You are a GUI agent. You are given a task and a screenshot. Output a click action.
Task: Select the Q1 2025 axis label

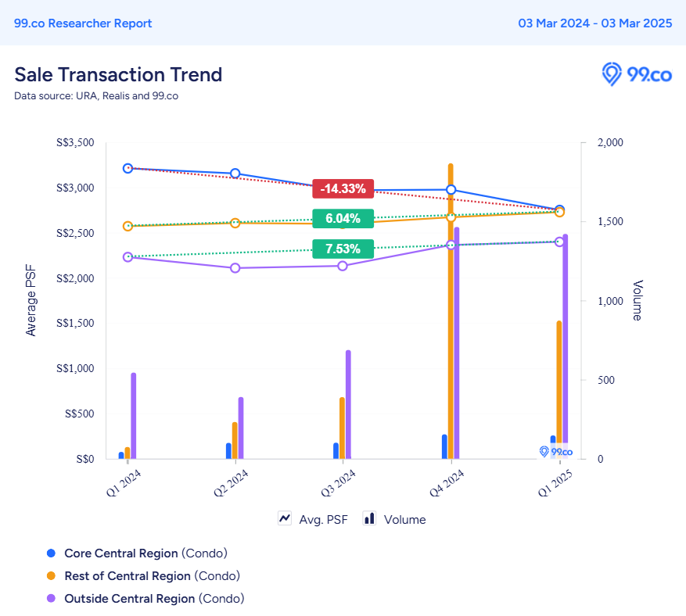[x=557, y=480]
